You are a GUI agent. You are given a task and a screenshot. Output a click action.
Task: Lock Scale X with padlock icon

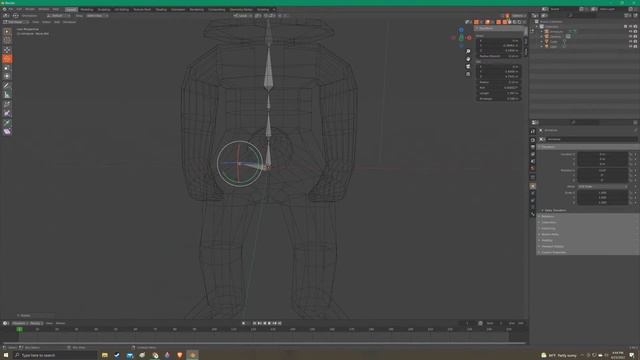click(x=631, y=193)
